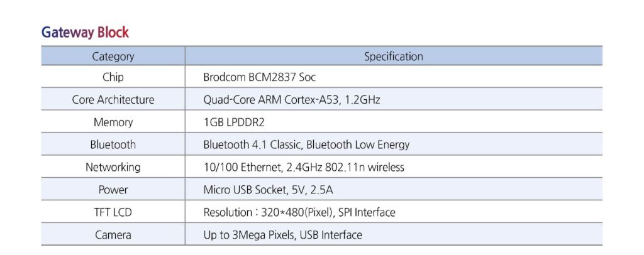Select the TFT LCD category cell
This screenshot has height=255, width=644.
113,212
